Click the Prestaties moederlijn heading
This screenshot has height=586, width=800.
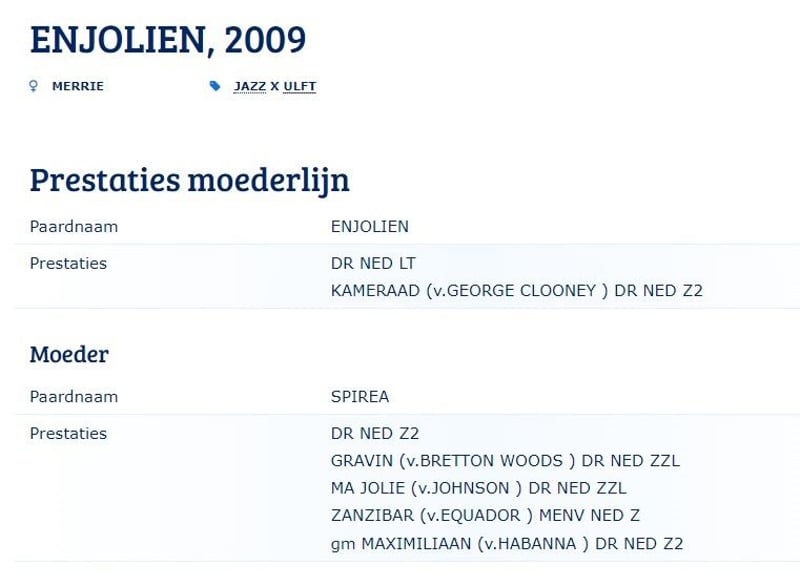click(x=190, y=180)
